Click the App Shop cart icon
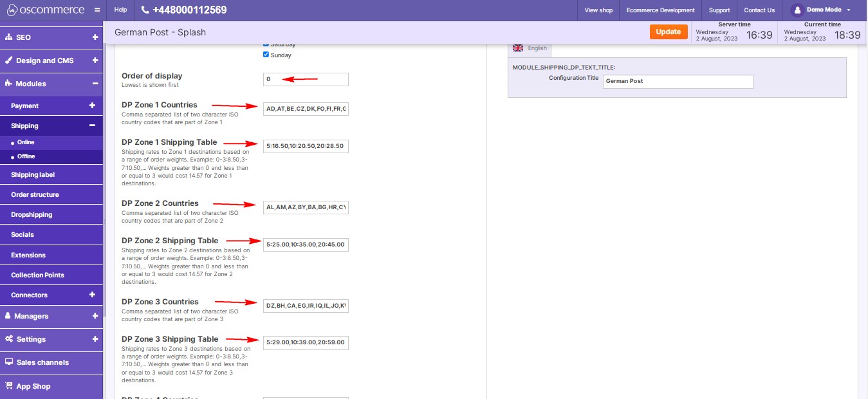The image size is (868, 399). tap(9, 386)
